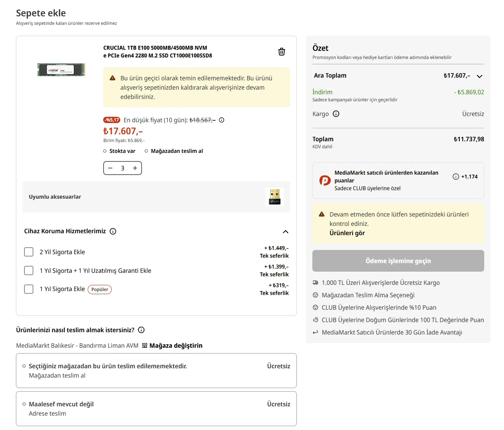Image resolution: width=504 pixels, height=430 pixels.
Task: Open the lowest price info icon
Action: point(222,120)
